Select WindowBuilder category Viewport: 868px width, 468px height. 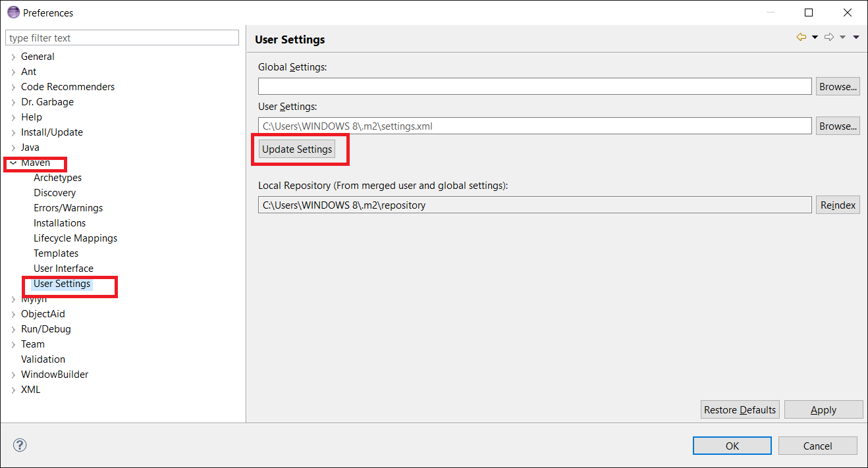(55, 375)
